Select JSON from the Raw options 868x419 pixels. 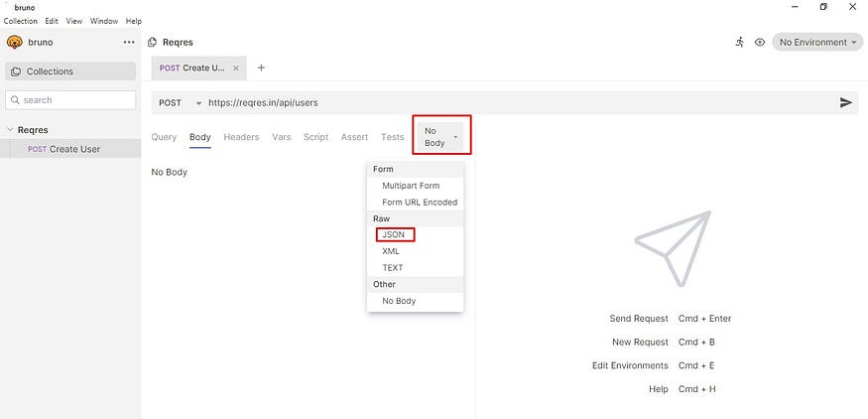[x=416, y=234]
